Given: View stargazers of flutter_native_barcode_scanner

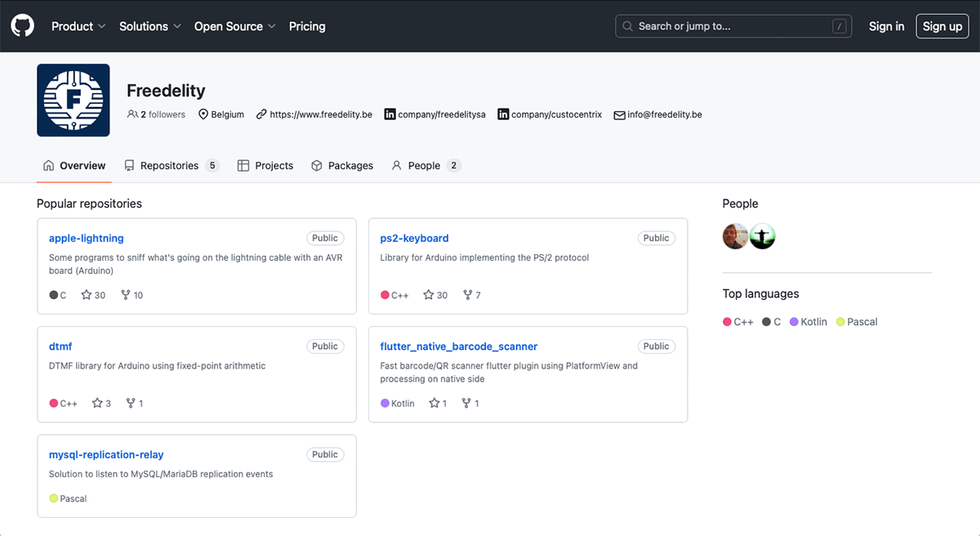Looking at the screenshot, I should 438,403.
